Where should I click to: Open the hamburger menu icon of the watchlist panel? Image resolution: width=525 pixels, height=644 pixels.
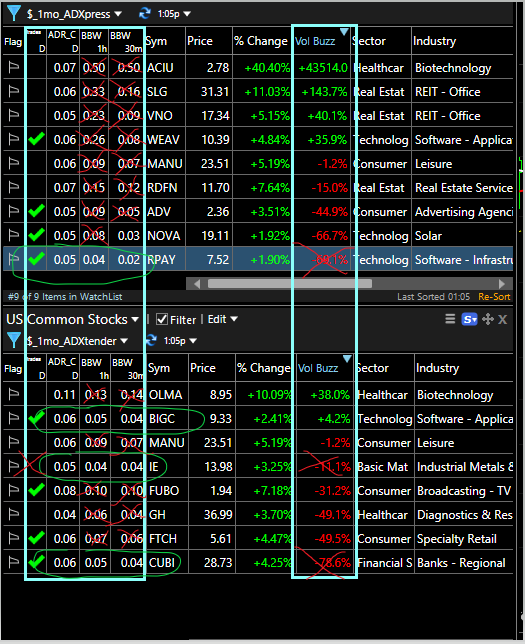point(450,319)
